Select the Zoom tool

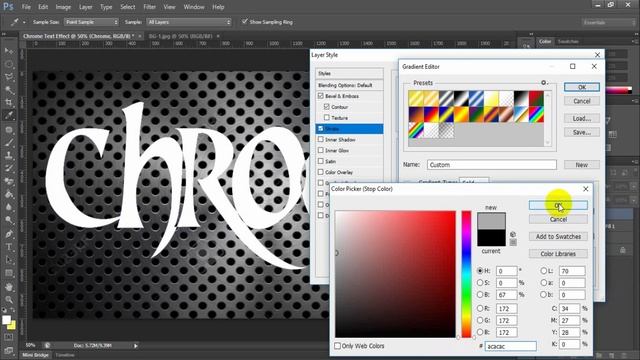[x=9, y=300]
